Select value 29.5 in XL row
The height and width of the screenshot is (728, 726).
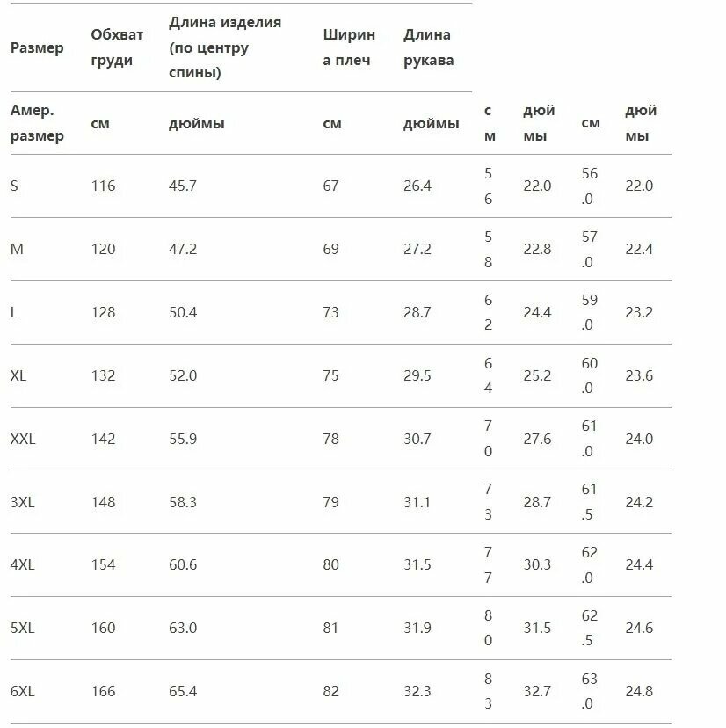[x=417, y=375]
